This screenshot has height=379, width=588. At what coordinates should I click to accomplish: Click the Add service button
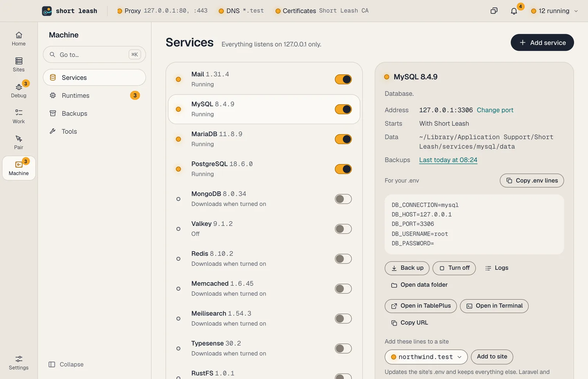click(542, 43)
